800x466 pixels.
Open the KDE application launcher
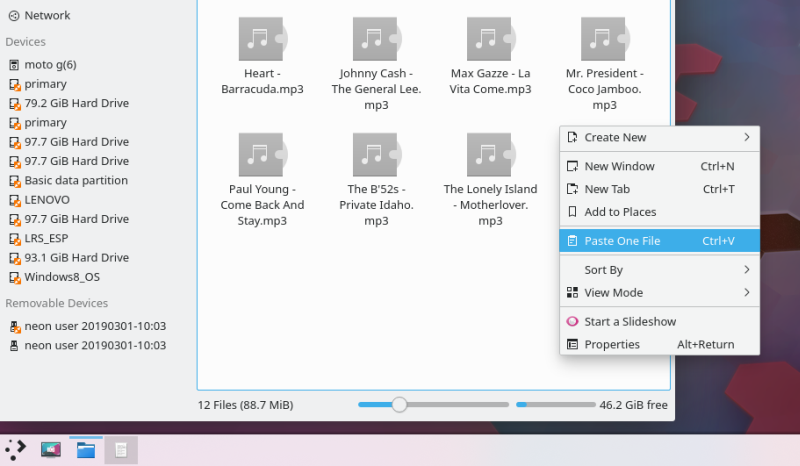tap(15, 450)
